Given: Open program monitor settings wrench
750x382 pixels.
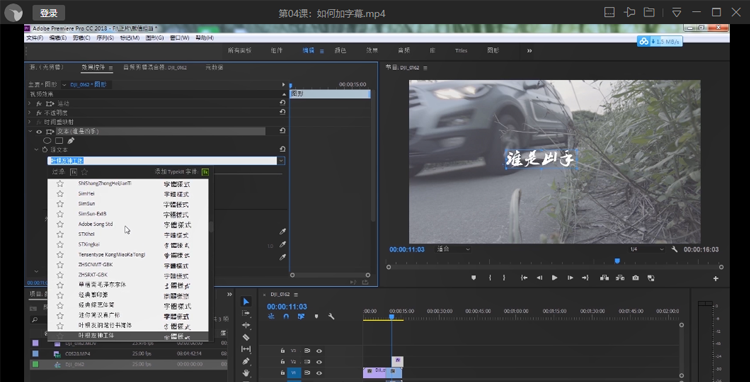Looking at the screenshot, I should tap(674, 249).
